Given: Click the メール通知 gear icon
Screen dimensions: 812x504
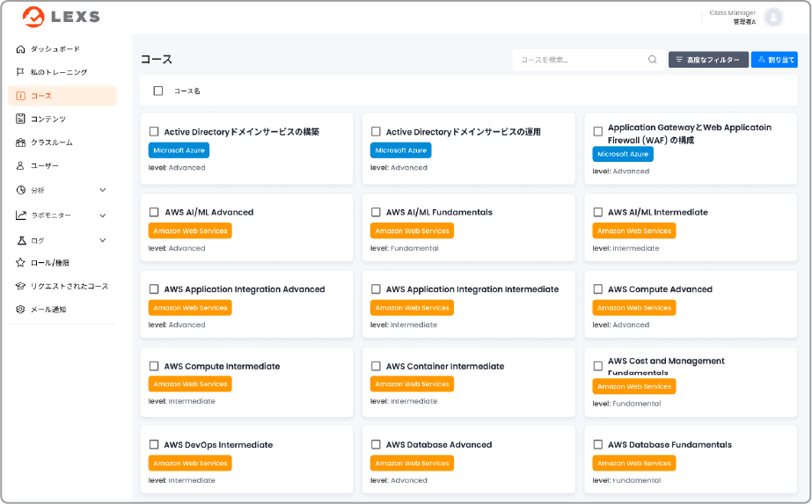Looking at the screenshot, I should [21, 310].
